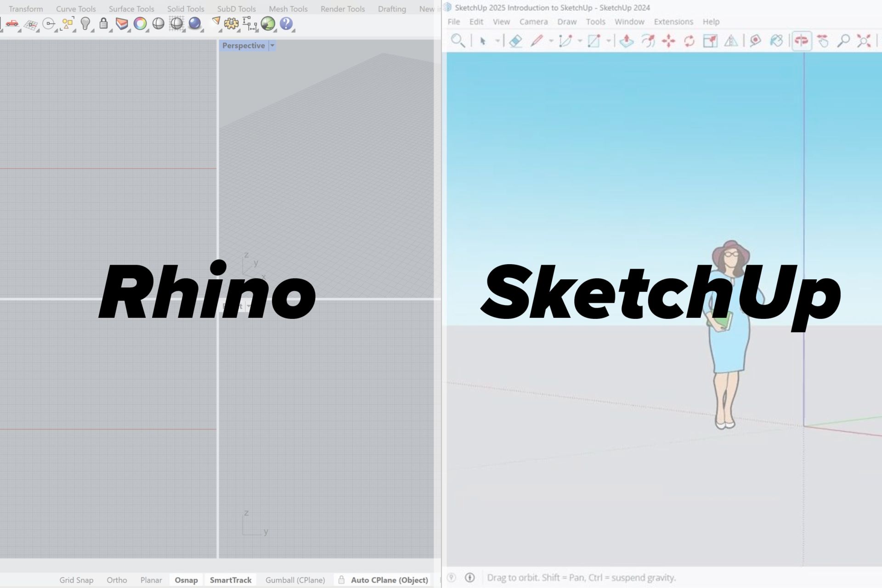Activate the Paint Bucket tool in SketchUp
The width and height of the screenshot is (882, 588).
tap(776, 40)
